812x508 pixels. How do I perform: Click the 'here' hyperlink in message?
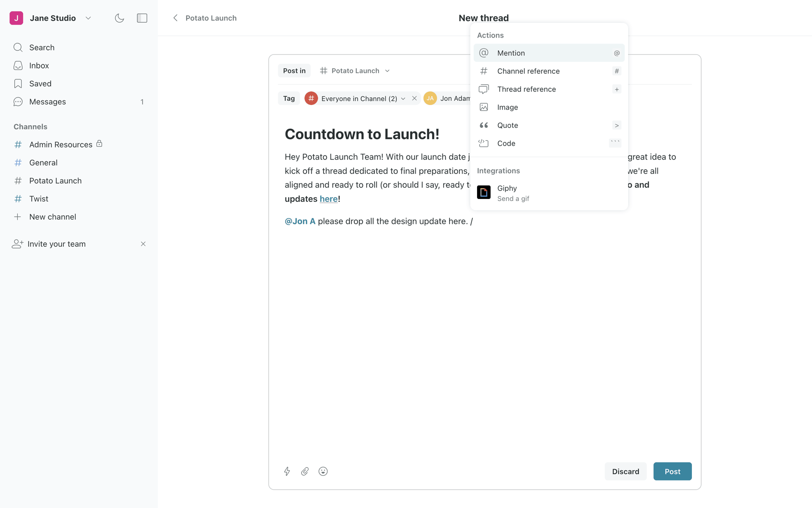329,199
